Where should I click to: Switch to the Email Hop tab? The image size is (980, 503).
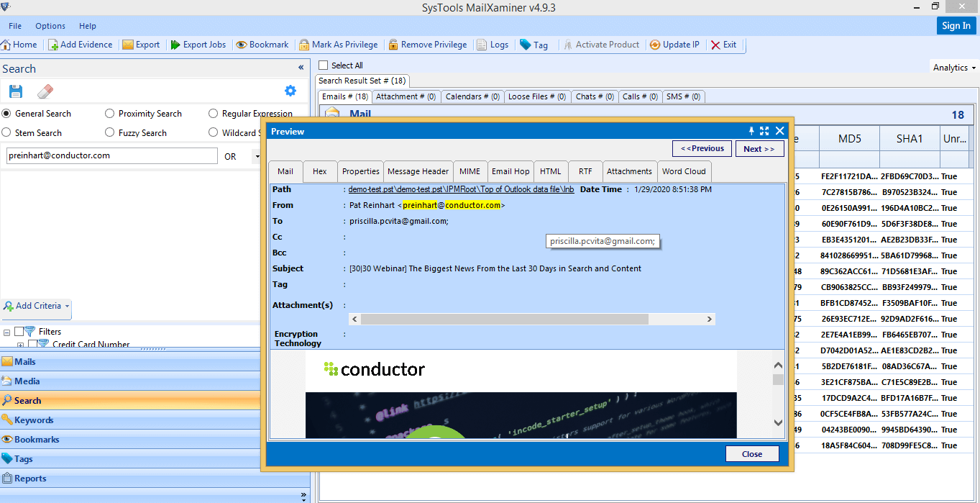[510, 171]
